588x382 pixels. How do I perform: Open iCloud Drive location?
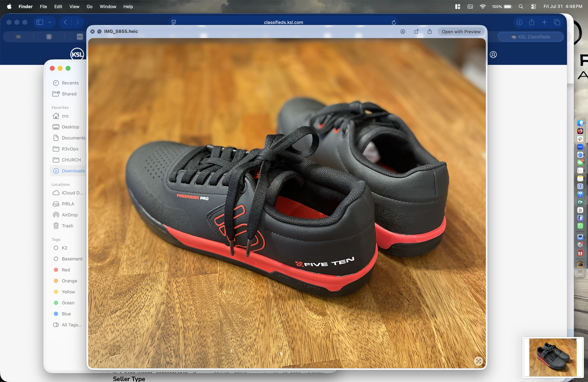(68, 193)
